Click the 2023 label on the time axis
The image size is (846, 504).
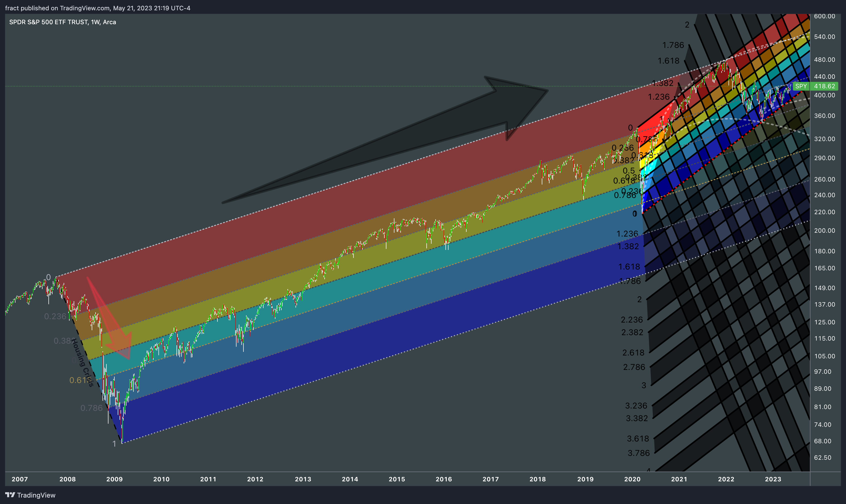point(773,479)
